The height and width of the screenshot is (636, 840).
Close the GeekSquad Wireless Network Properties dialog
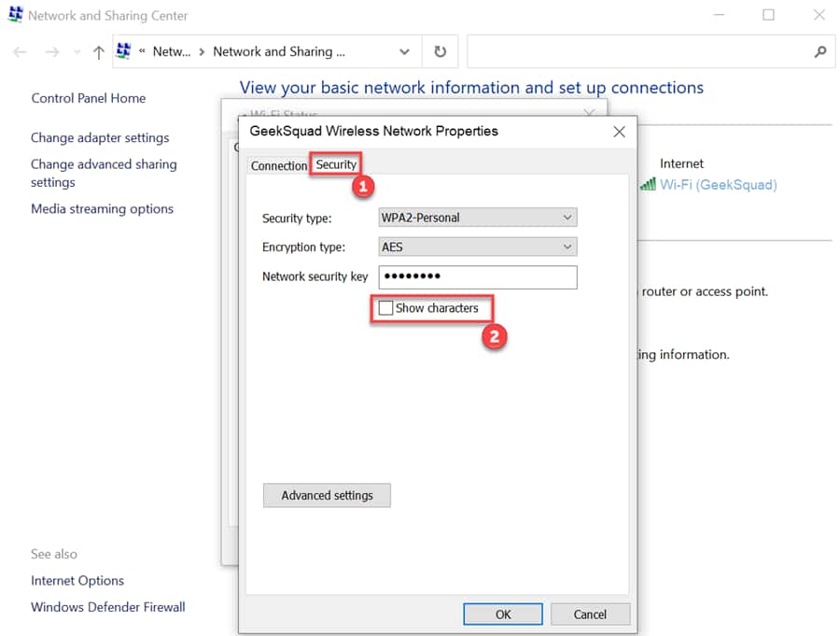pos(619,132)
